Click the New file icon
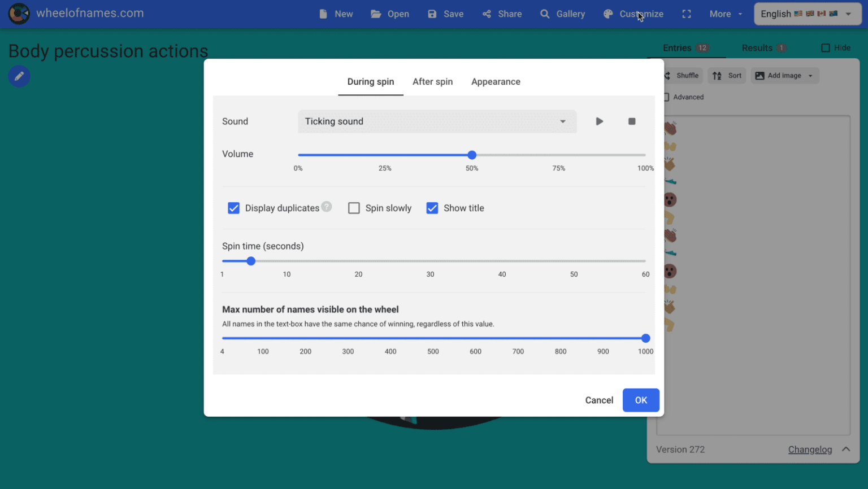 323,14
